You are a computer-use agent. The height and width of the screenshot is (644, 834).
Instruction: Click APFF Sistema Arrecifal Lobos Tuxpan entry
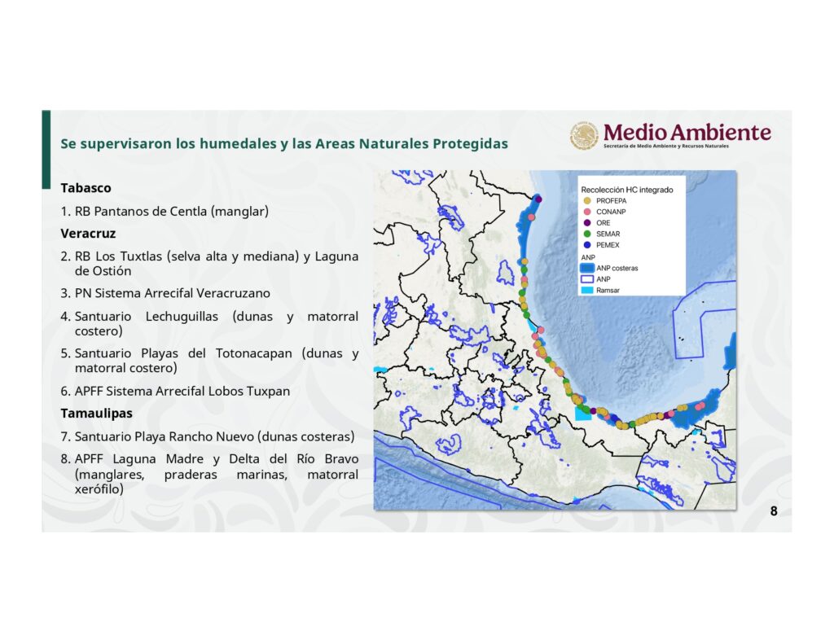coord(182,392)
